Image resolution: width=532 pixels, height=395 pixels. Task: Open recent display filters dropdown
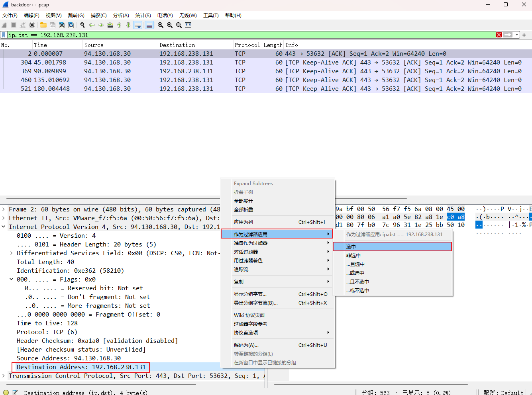[x=517, y=35]
